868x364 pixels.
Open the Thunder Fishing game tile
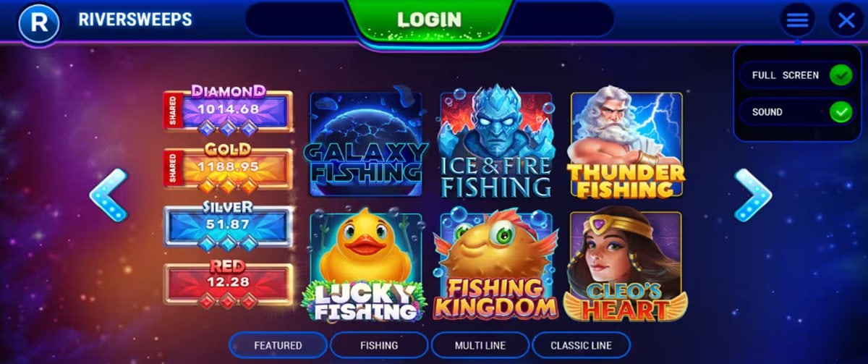[626, 144]
